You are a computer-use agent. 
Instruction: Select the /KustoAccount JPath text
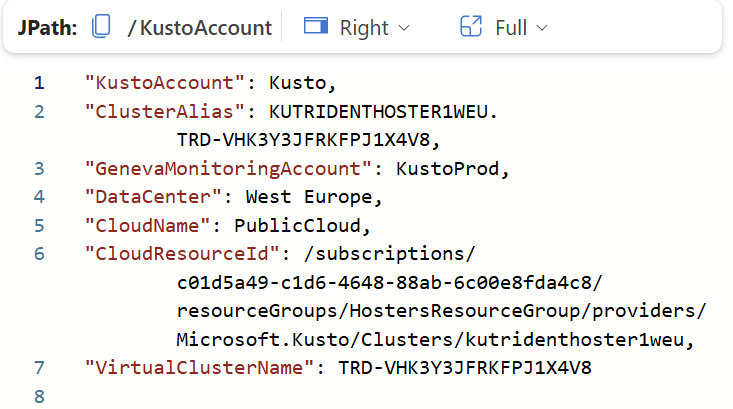[199, 28]
